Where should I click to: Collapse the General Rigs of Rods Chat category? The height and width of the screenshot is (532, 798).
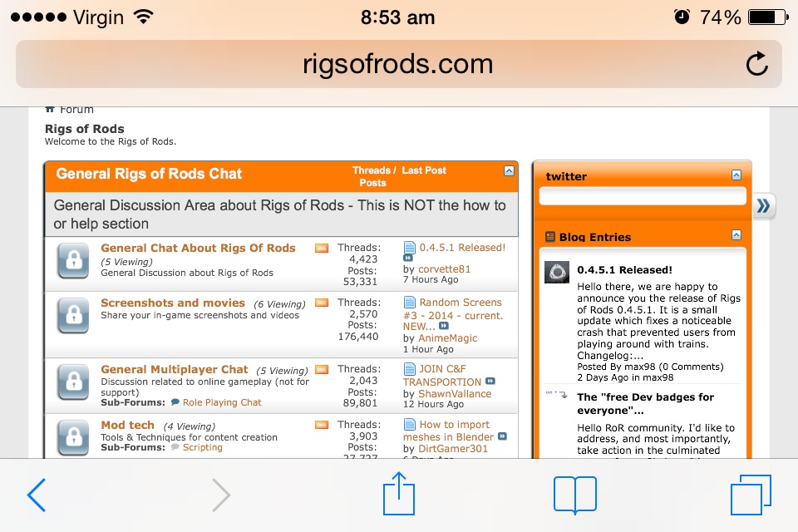(509, 171)
